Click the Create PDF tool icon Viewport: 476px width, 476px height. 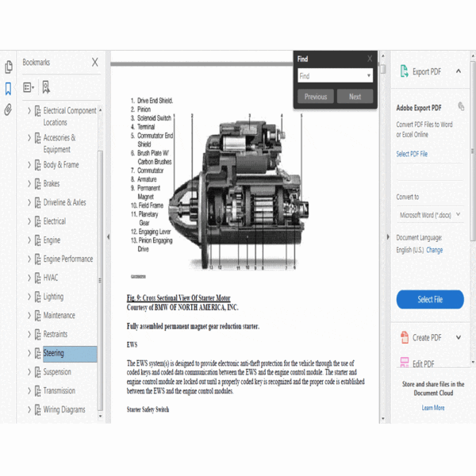[x=405, y=337]
